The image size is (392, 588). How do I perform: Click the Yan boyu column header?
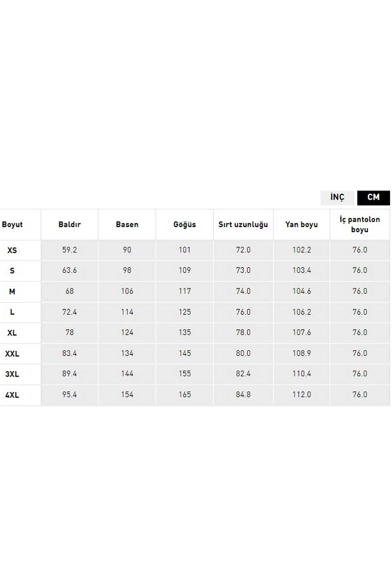302,224
